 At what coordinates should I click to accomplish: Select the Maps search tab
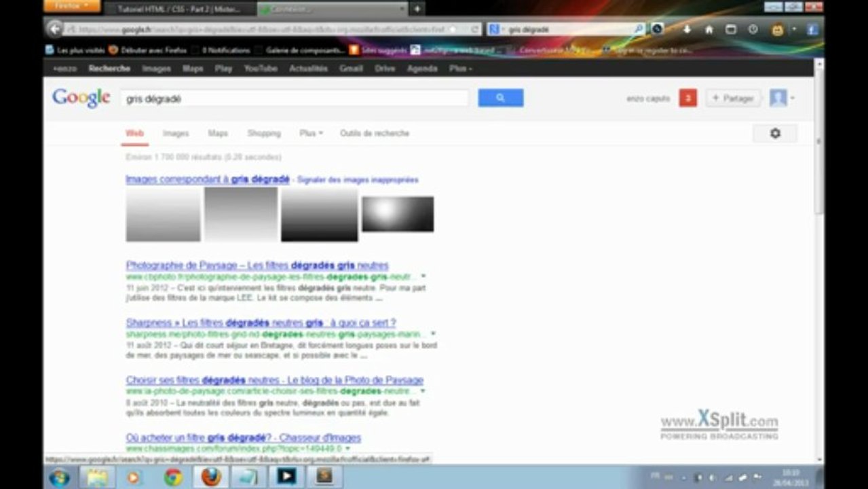pos(218,133)
